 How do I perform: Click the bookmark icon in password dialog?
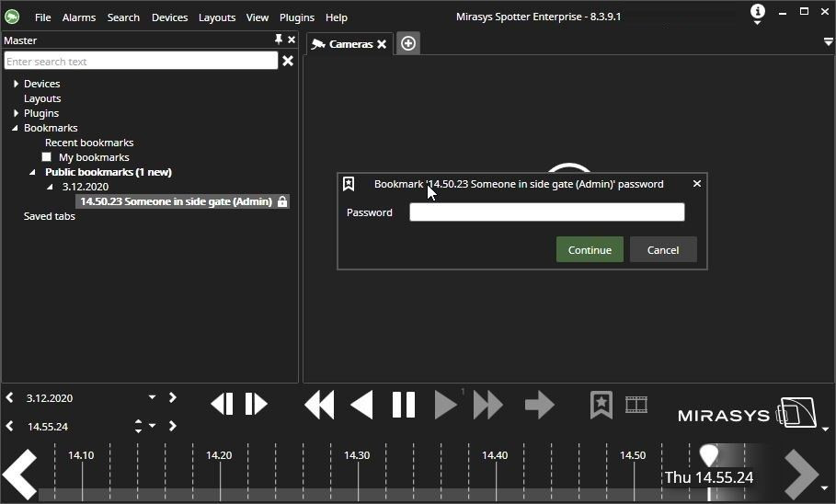coord(349,184)
